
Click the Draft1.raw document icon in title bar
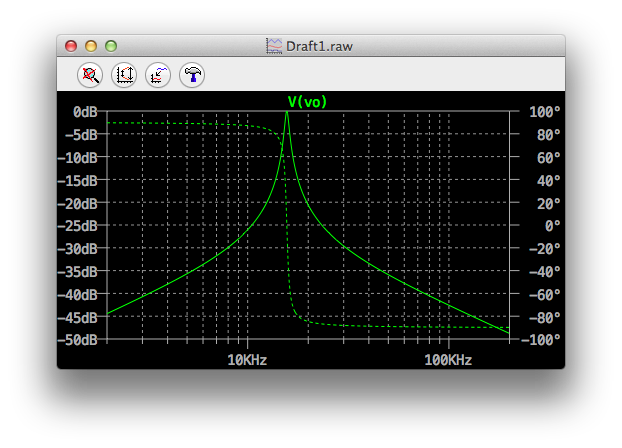coord(273,46)
